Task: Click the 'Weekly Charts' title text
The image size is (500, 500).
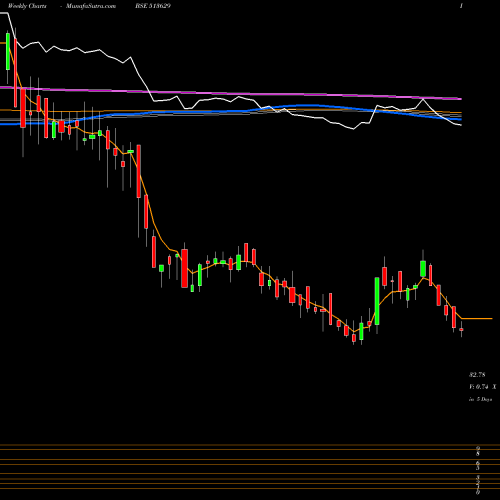Action: tap(27, 6)
